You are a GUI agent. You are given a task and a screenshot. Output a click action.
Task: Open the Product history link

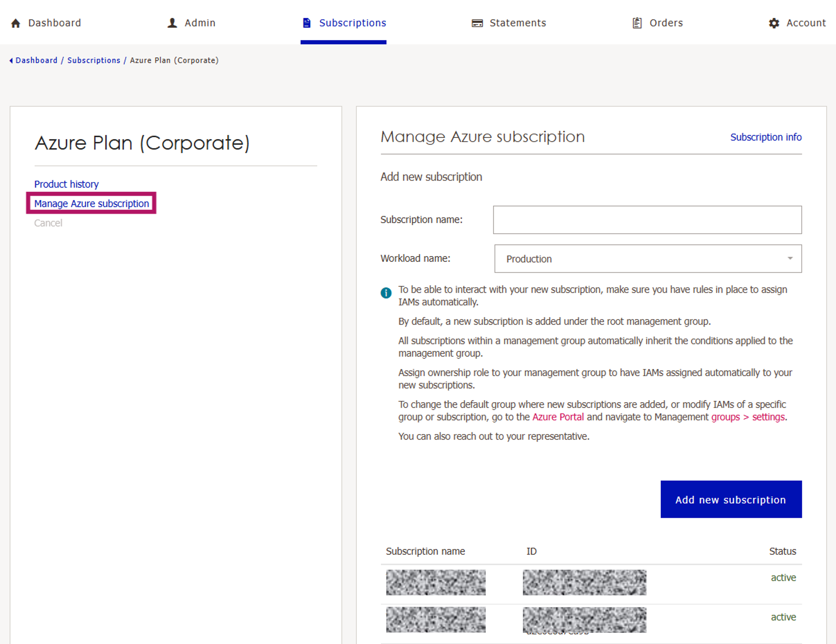(x=66, y=184)
